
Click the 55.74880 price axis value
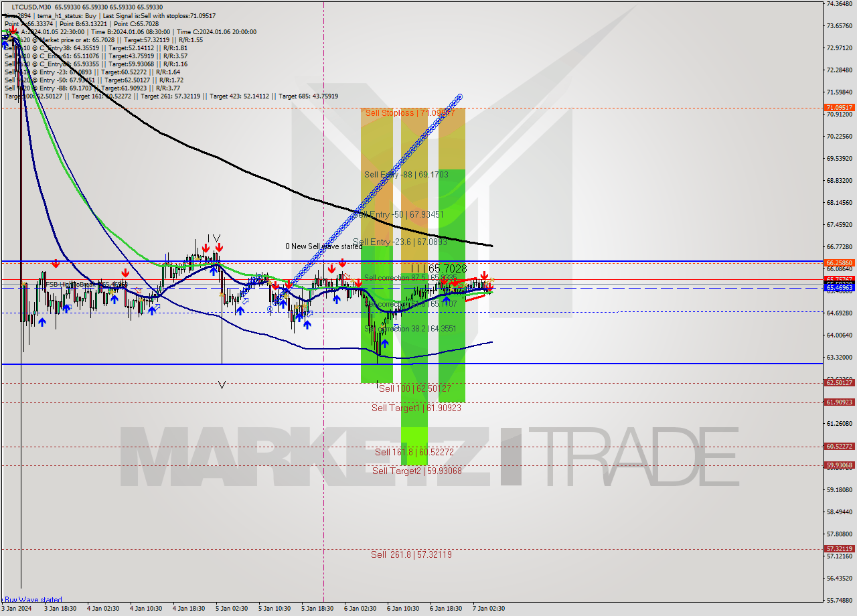pos(840,600)
